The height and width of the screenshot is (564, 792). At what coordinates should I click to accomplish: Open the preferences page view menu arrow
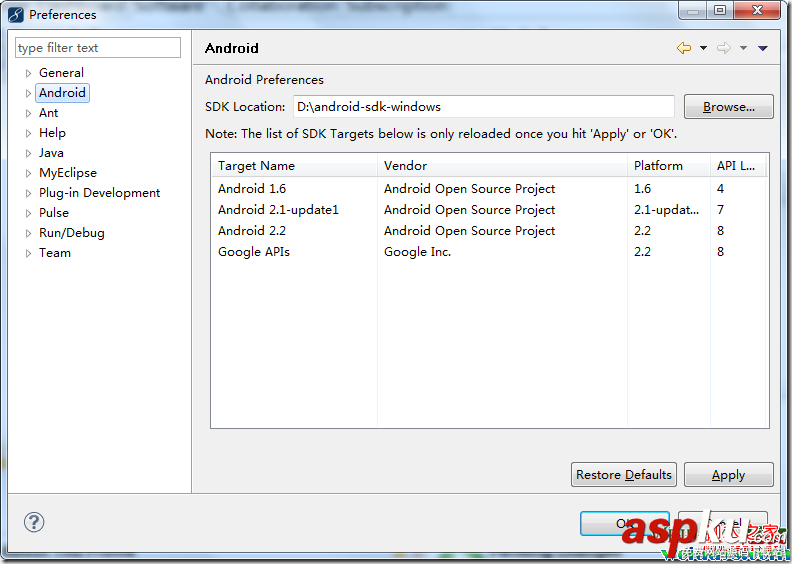(x=763, y=48)
